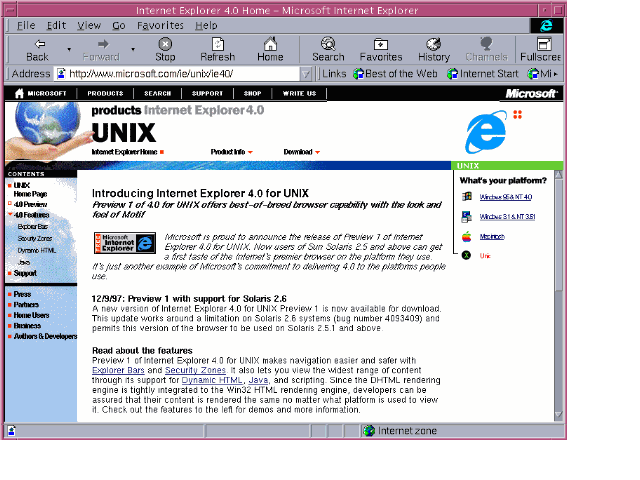This screenshot has height=480, width=640.
Task: Click SEARCH in the black nav bar
Action: click(x=158, y=93)
